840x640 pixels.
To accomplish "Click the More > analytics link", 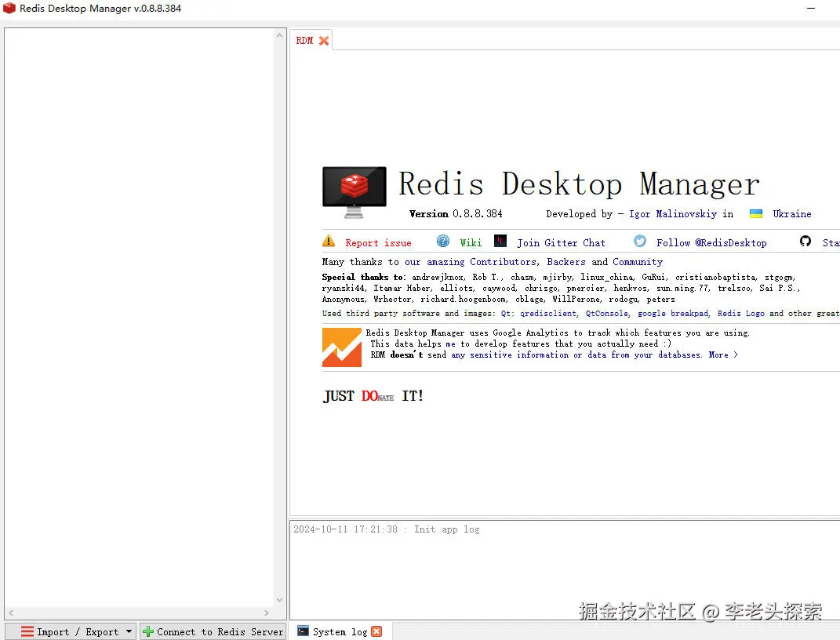I will click(x=723, y=355).
